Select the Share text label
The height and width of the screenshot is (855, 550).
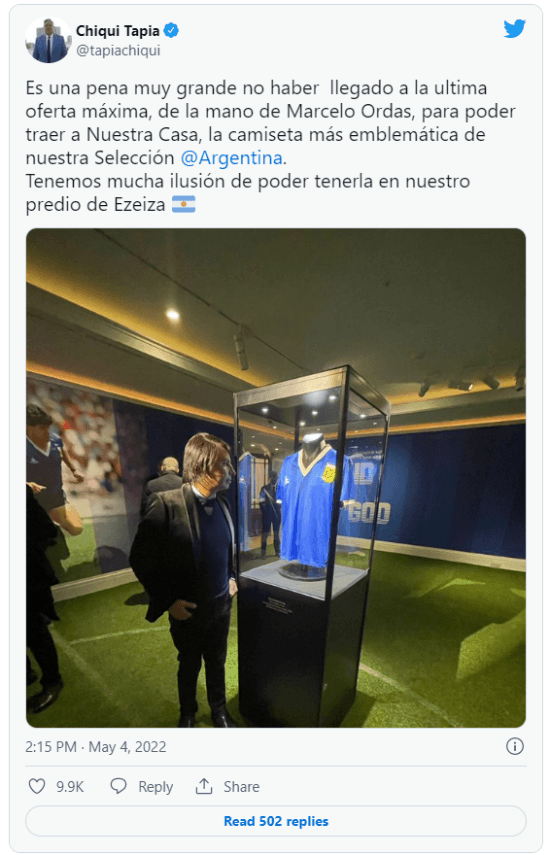(241, 786)
